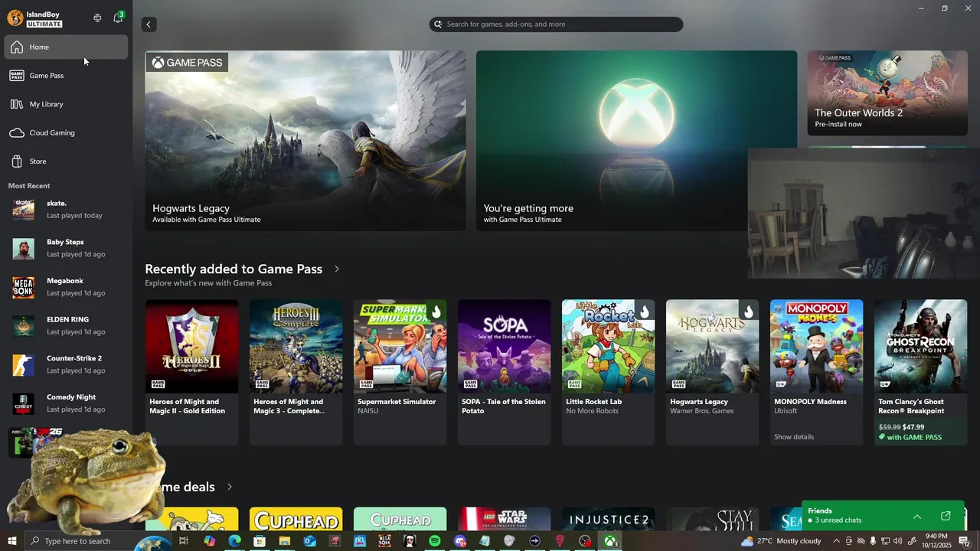Expand the deals section arrow
Screen dimensions: 980x551
(x=230, y=487)
